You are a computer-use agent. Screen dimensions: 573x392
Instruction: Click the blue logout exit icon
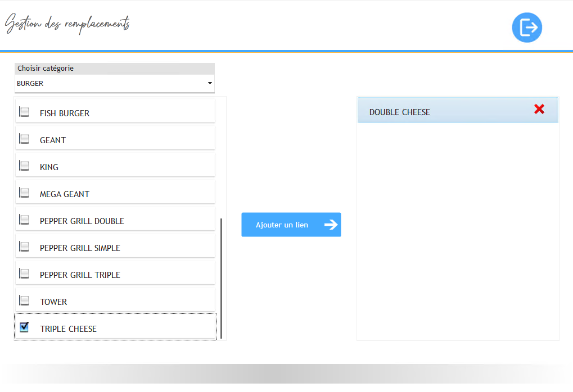(x=527, y=28)
